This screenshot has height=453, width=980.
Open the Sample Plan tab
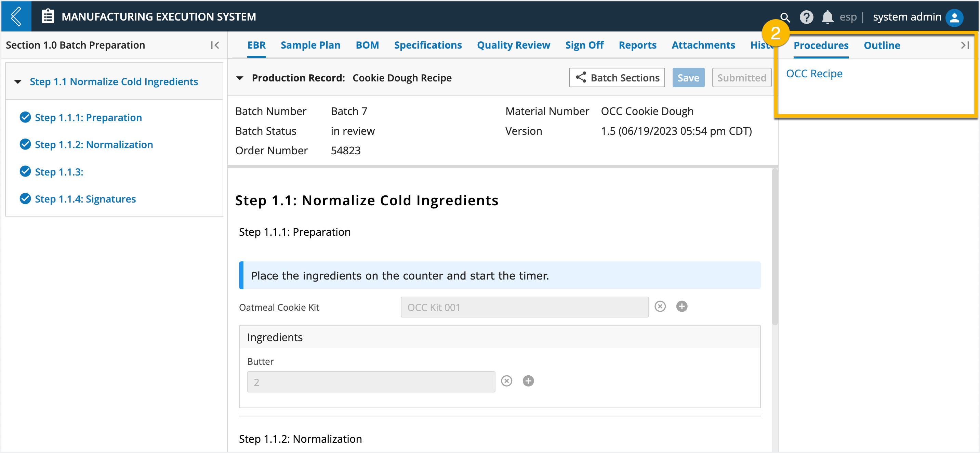(x=310, y=45)
